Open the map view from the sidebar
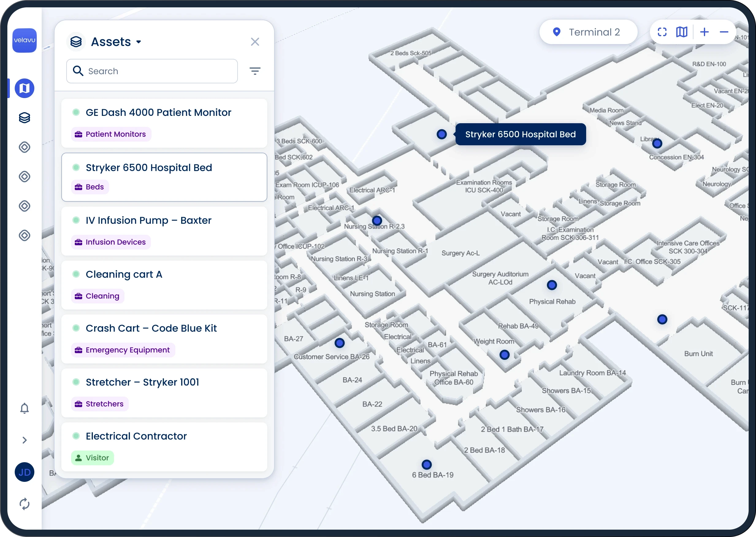 (x=25, y=88)
